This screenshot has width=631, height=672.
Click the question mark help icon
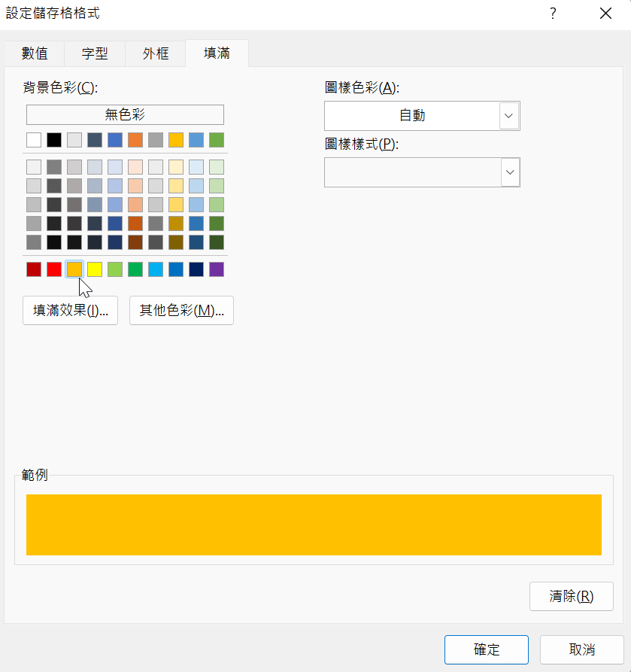click(x=553, y=14)
